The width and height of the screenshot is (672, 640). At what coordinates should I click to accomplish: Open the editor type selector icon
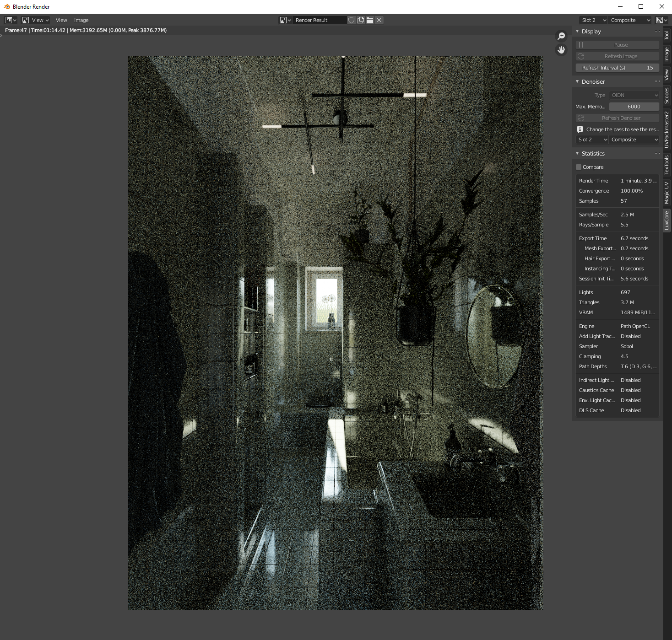pos(11,20)
